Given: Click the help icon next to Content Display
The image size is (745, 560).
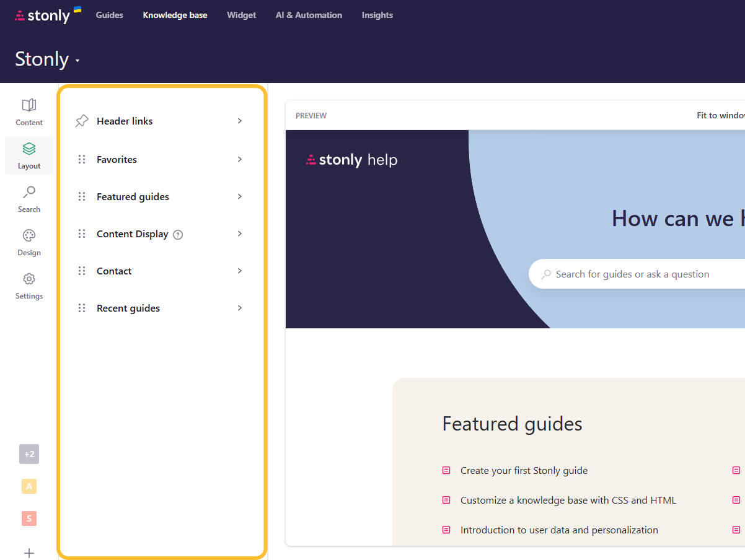Looking at the screenshot, I should pos(178,234).
